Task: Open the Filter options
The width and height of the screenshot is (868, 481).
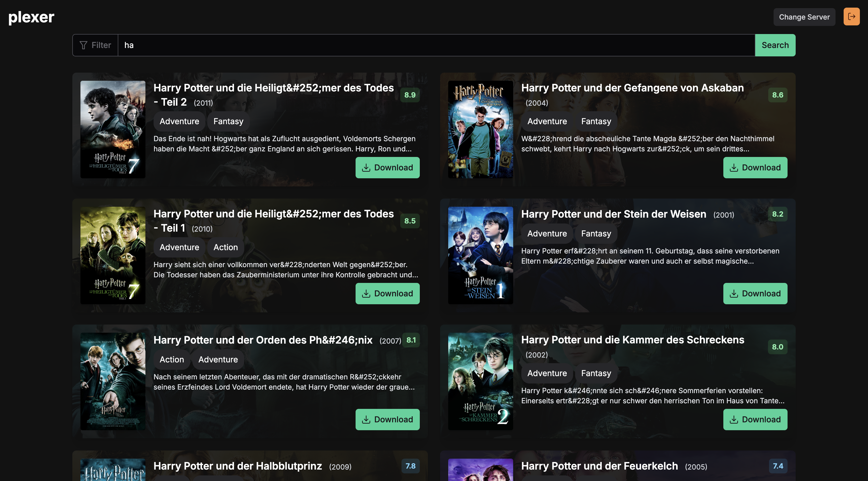Action: 95,45
